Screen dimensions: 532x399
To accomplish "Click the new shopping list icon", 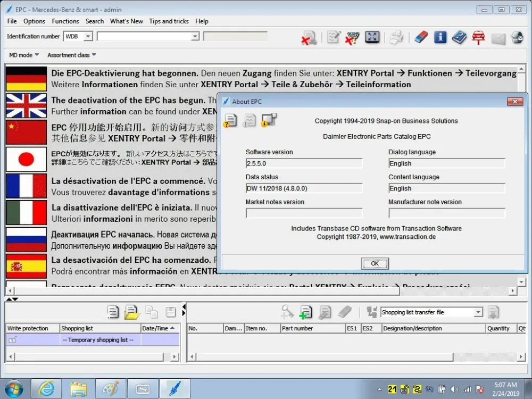I will (113, 312).
